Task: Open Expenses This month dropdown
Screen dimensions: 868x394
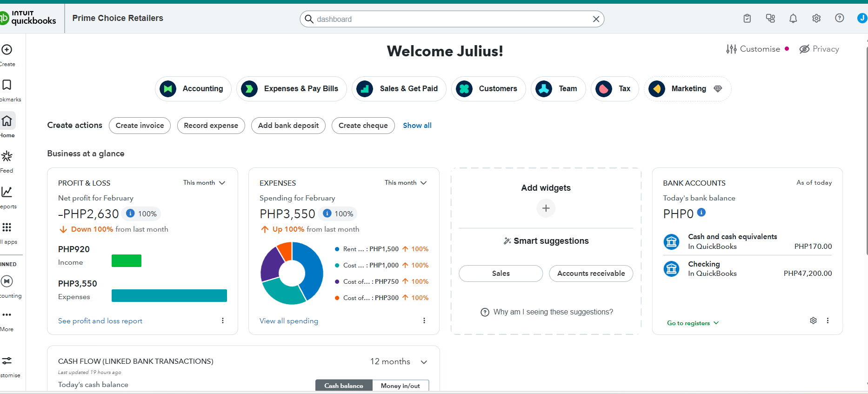Action: click(x=406, y=183)
